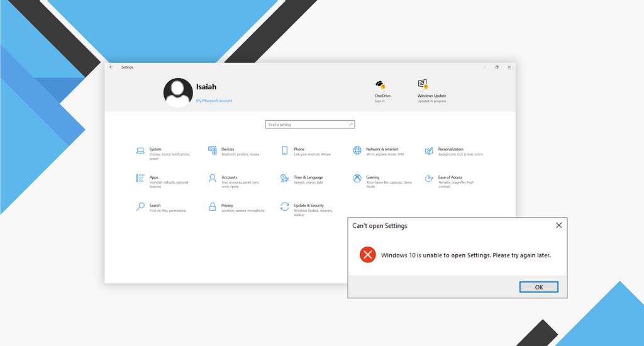Click 'Bluetooth, printers, mouse' description
The image size is (644, 346).
point(240,155)
